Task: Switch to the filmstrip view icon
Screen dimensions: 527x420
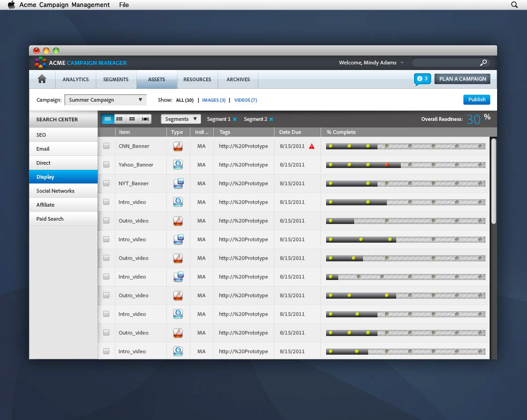Action: tap(145, 119)
